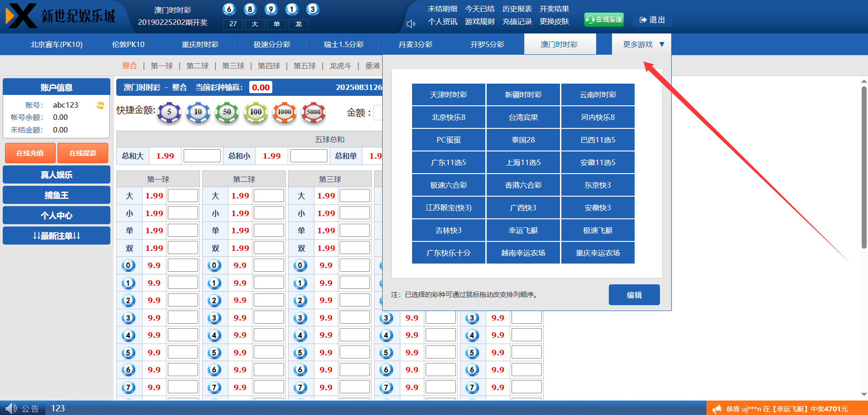Image resolution: width=868 pixels, height=415 pixels.
Task: Open the 第三球 sub-tab
Action: point(233,66)
